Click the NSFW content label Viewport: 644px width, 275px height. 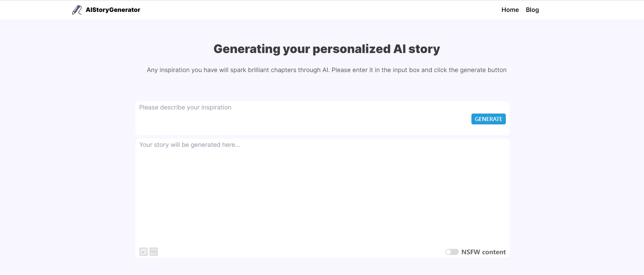(x=483, y=252)
